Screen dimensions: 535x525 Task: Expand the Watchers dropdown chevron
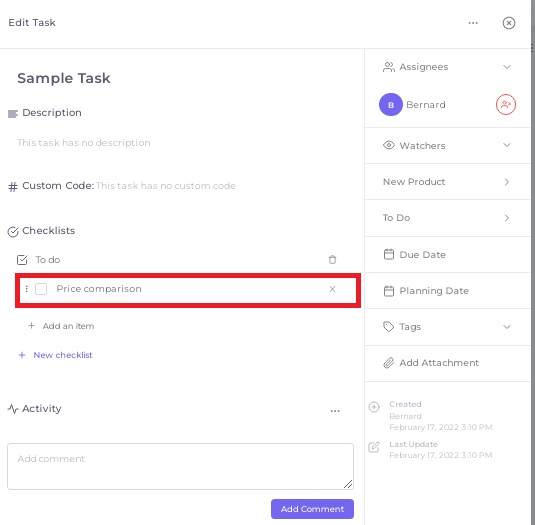click(x=507, y=145)
